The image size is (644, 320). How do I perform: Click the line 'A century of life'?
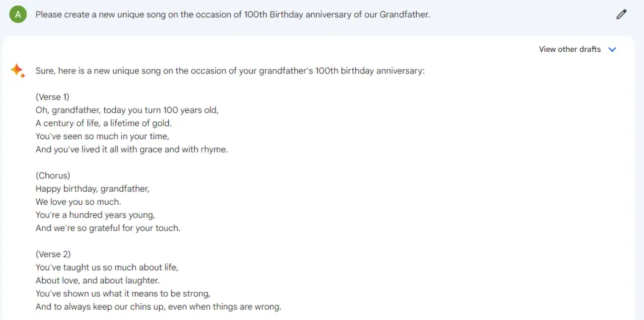(103, 123)
